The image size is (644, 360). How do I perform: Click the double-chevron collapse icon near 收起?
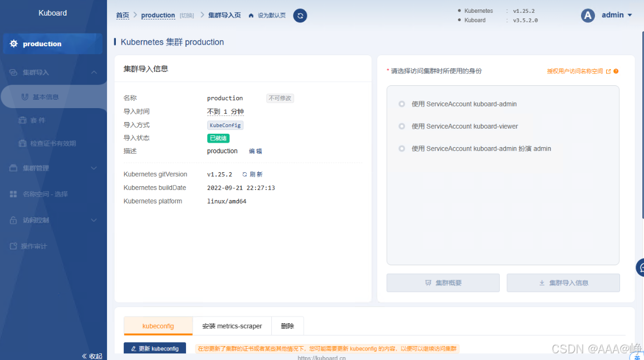click(x=84, y=356)
